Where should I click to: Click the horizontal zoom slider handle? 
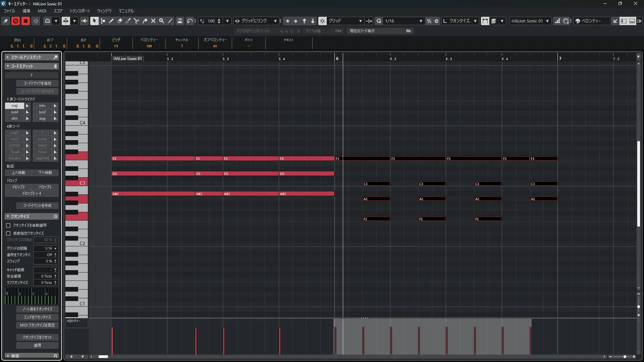[625, 357]
